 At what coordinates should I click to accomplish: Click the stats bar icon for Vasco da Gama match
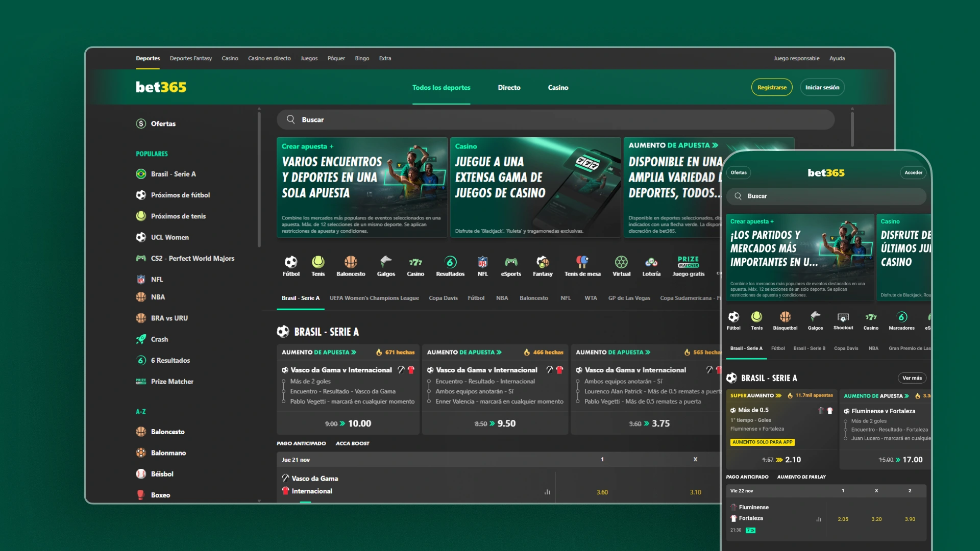coord(547,492)
